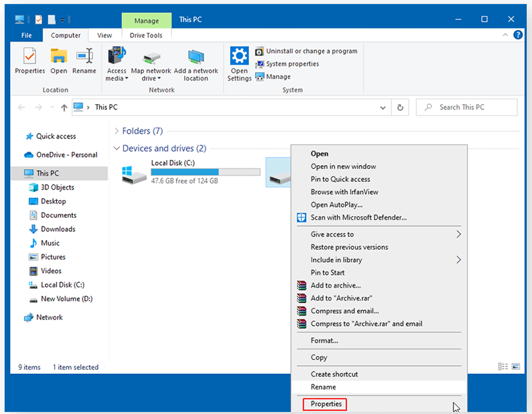Expand the Folders (7) group
The height and width of the screenshot is (414, 532).
(x=117, y=131)
